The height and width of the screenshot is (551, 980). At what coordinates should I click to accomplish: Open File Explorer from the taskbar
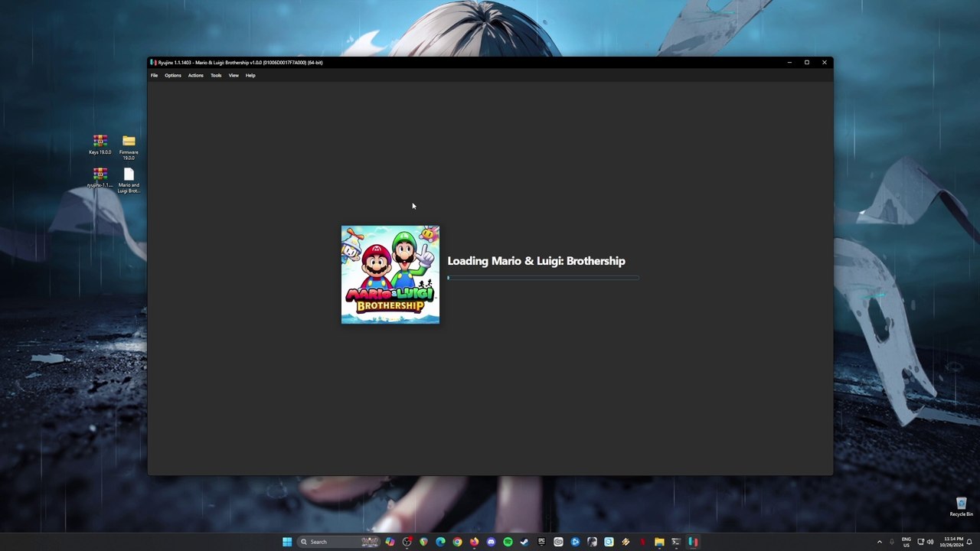coord(659,542)
